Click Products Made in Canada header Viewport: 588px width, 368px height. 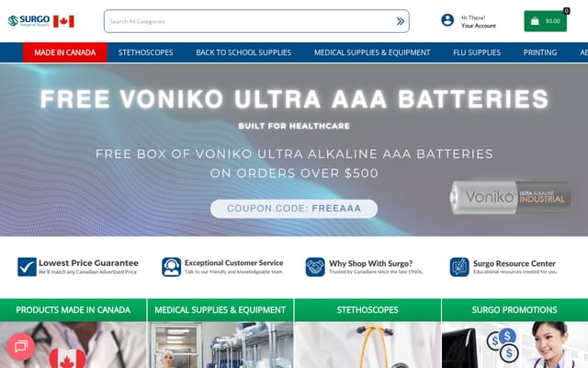[73, 310]
